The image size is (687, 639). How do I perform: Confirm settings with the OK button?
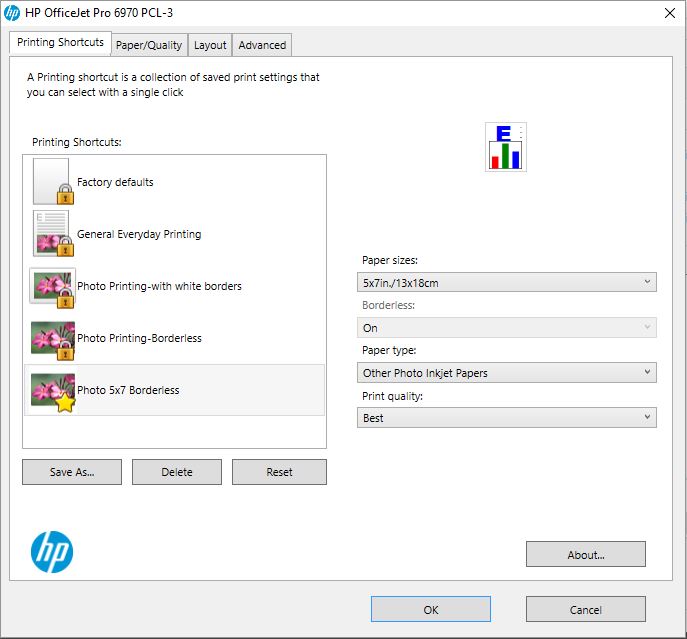pyautogui.click(x=431, y=609)
